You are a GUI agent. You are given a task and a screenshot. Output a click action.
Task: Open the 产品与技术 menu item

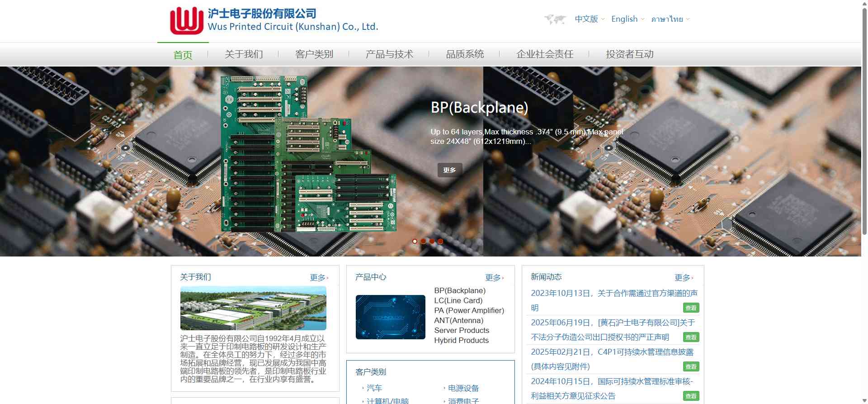point(389,54)
